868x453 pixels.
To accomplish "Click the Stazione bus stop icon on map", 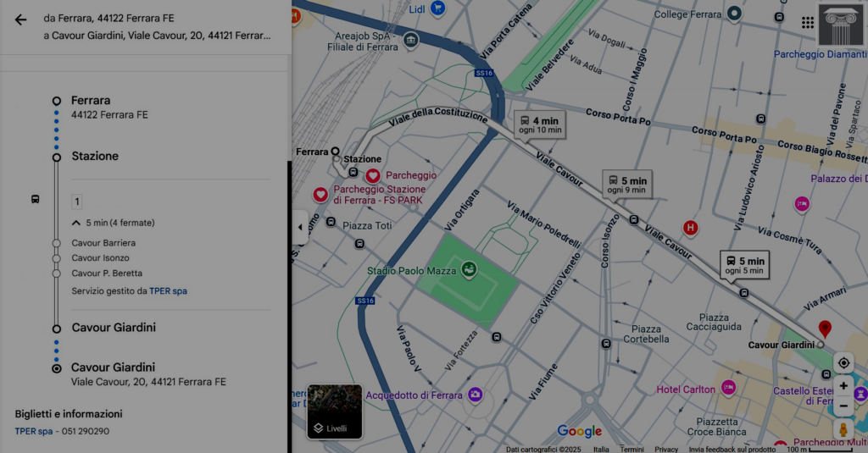I will 353,173.
